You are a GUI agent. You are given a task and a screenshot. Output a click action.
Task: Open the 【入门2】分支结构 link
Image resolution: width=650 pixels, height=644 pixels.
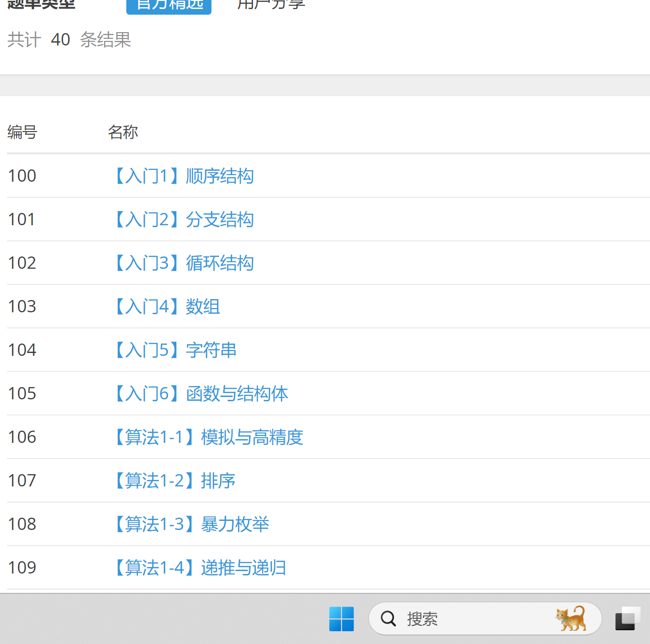pyautogui.click(x=183, y=220)
